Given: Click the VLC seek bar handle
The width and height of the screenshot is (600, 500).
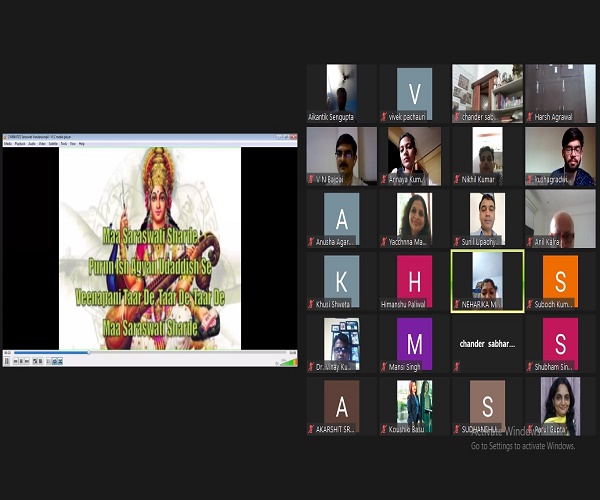Looking at the screenshot, I should (x=89, y=352).
